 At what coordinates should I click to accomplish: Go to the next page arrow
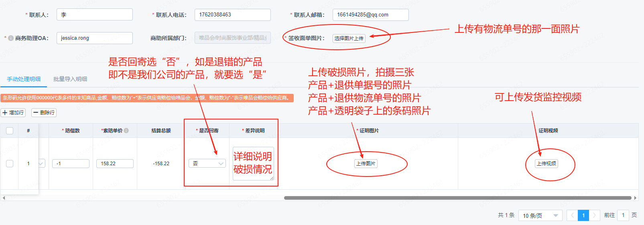click(595, 215)
